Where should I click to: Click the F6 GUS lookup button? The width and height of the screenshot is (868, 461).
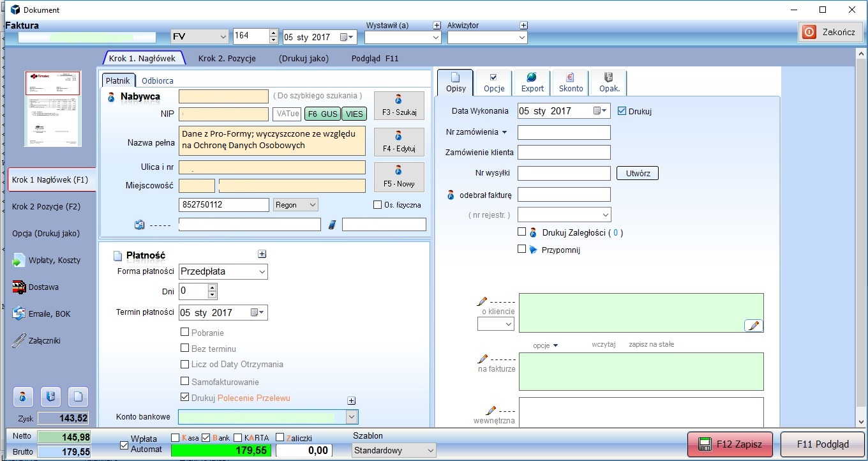(322, 114)
